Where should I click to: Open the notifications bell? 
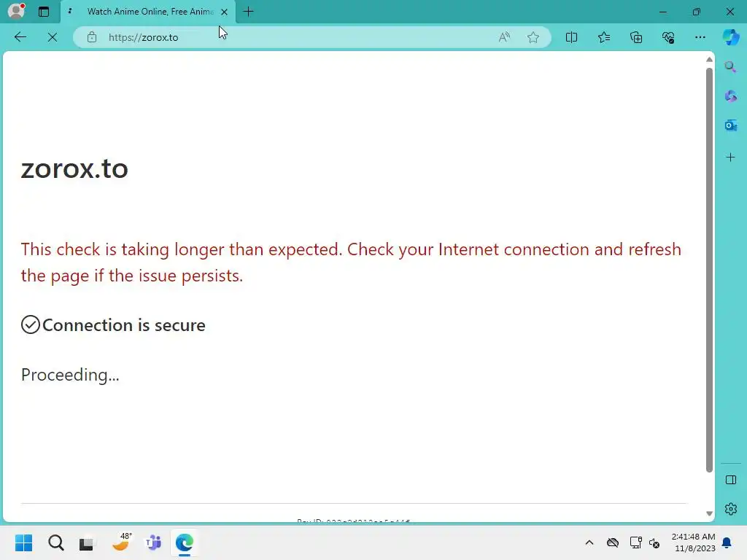tap(727, 542)
